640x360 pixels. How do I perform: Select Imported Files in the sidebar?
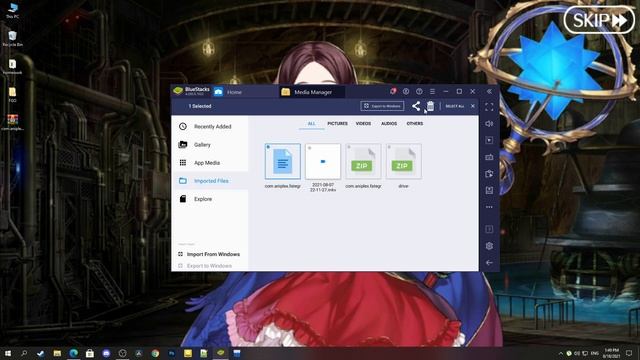[210, 180]
